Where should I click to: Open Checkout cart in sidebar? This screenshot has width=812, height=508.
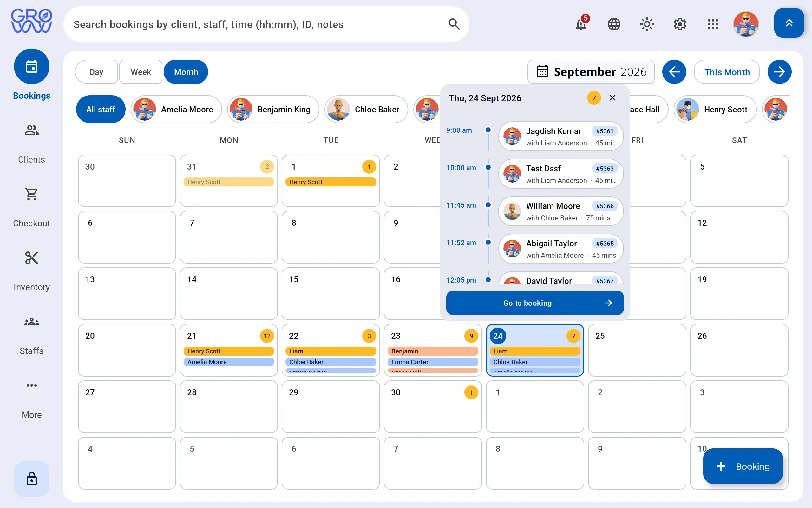click(31, 208)
